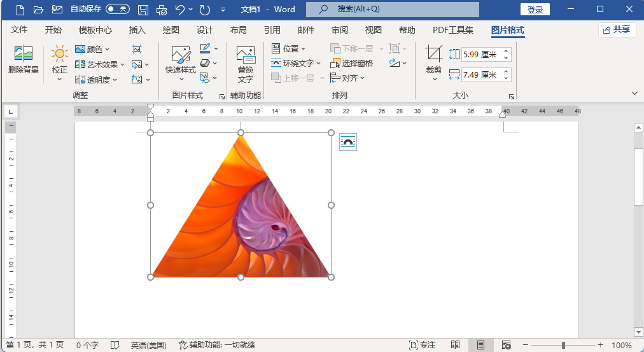Click the print preview icon
The image size is (644, 352).
pos(162,10)
